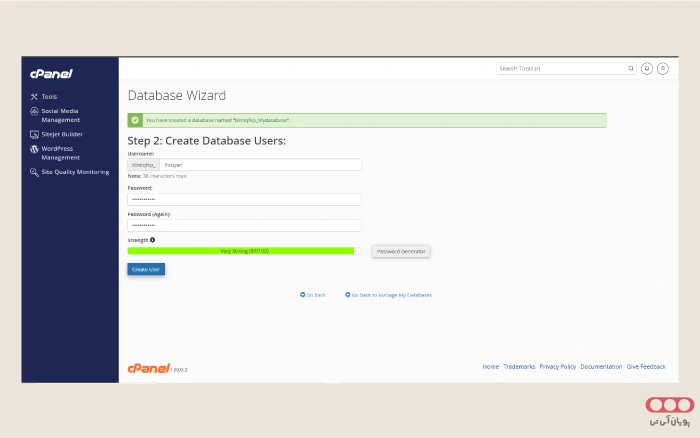
Task: Click the characters max note
Action: (x=157, y=176)
